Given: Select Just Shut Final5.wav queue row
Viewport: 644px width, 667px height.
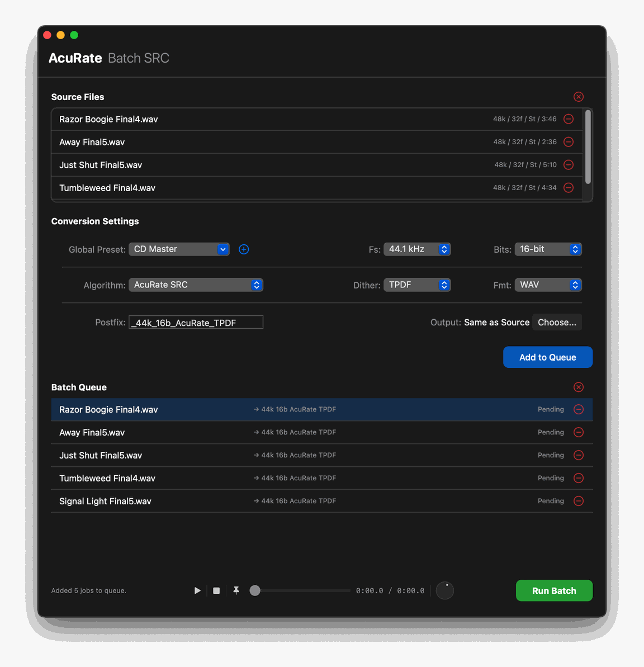Looking at the screenshot, I should (322, 455).
